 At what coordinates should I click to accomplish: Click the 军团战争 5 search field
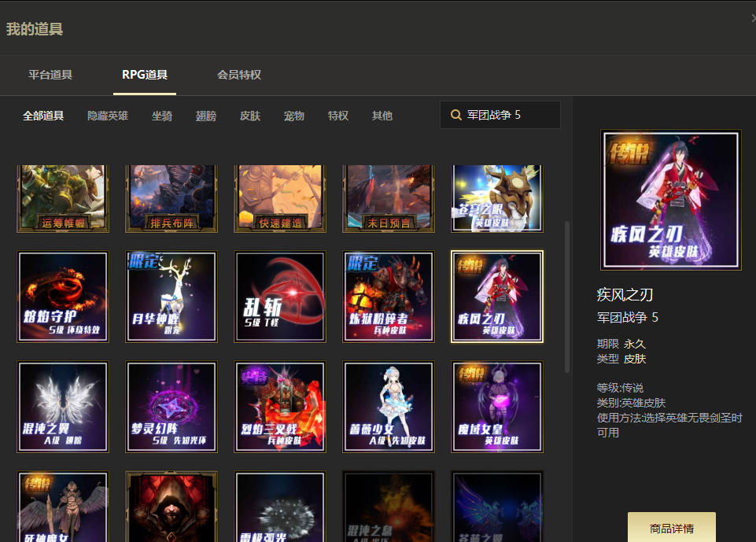[500, 115]
